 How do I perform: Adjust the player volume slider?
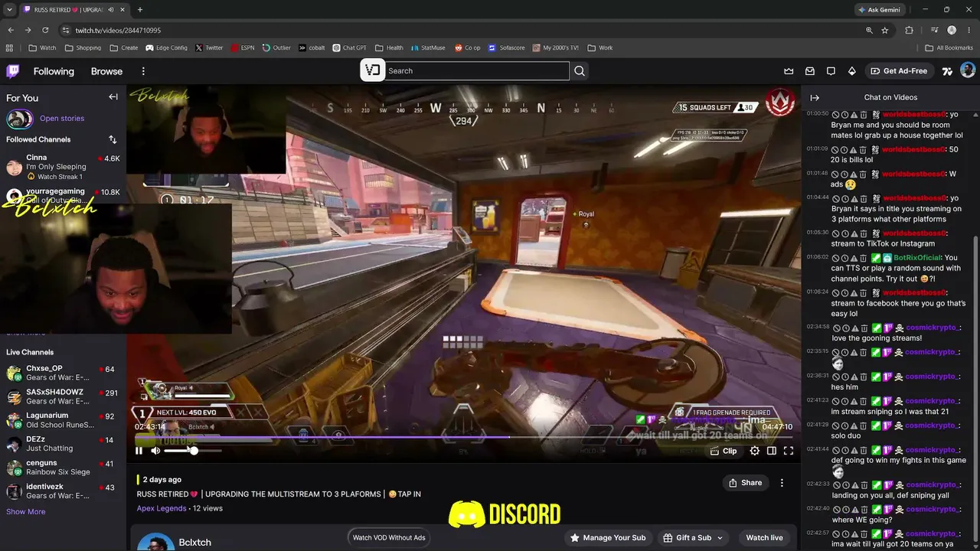point(193,451)
